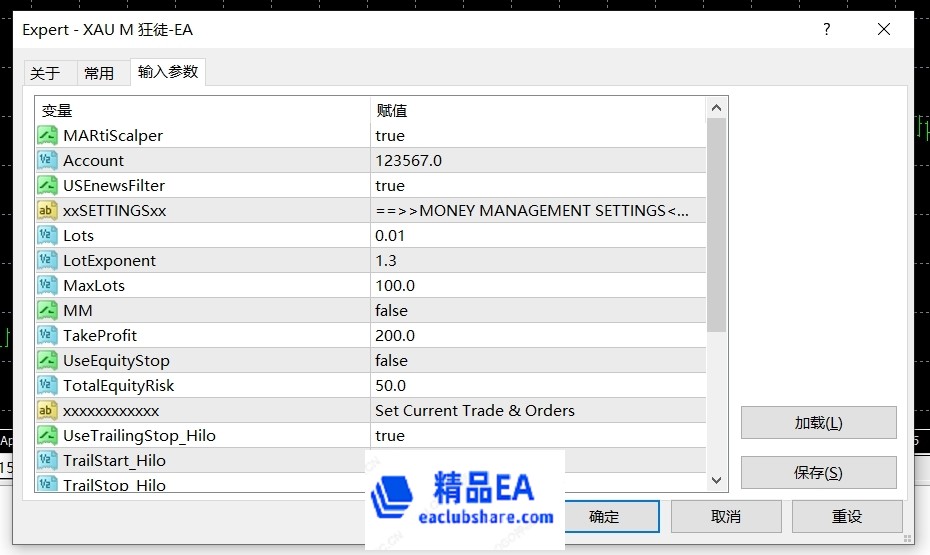
Task: Click the Account numeric type icon
Action: click(47, 160)
